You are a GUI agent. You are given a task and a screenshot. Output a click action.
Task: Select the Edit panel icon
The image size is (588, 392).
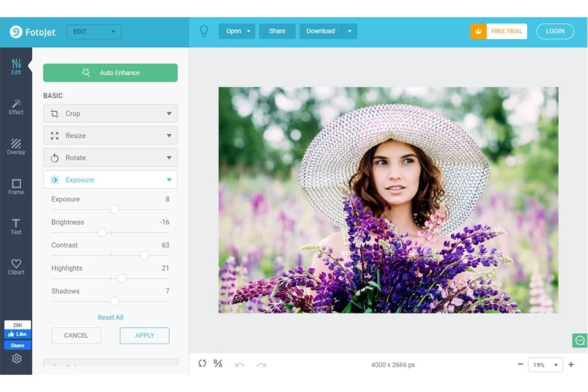[x=16, y=66]
